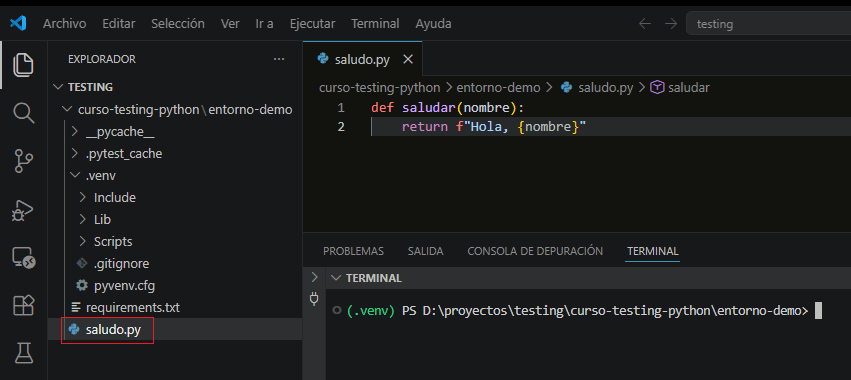Open the Ir a menu
The height and width of the screenshot is (380, 851).
pyautogui.click(x=264, y=24)
